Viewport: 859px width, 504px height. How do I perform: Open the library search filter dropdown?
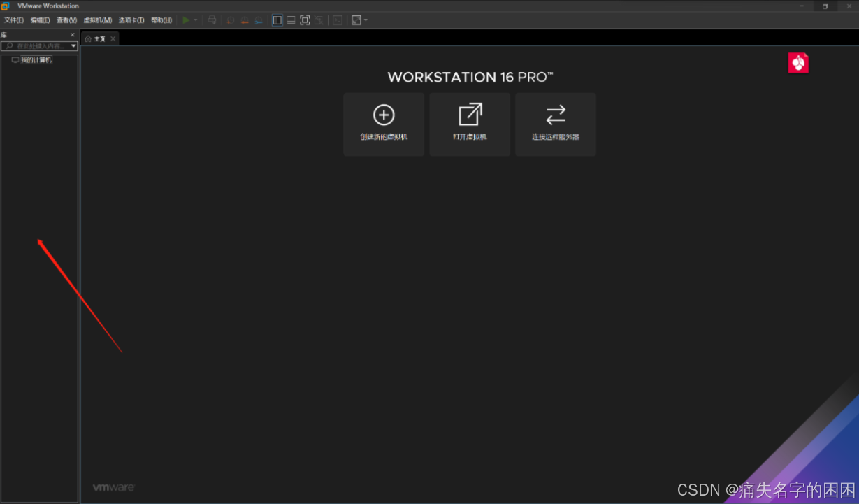point(74,45)
